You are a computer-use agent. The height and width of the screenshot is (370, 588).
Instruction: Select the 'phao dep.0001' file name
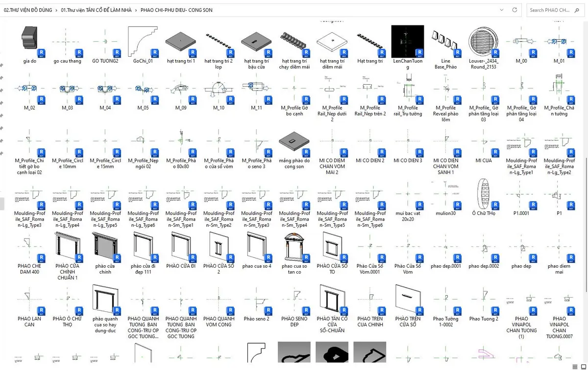[445, 266]
